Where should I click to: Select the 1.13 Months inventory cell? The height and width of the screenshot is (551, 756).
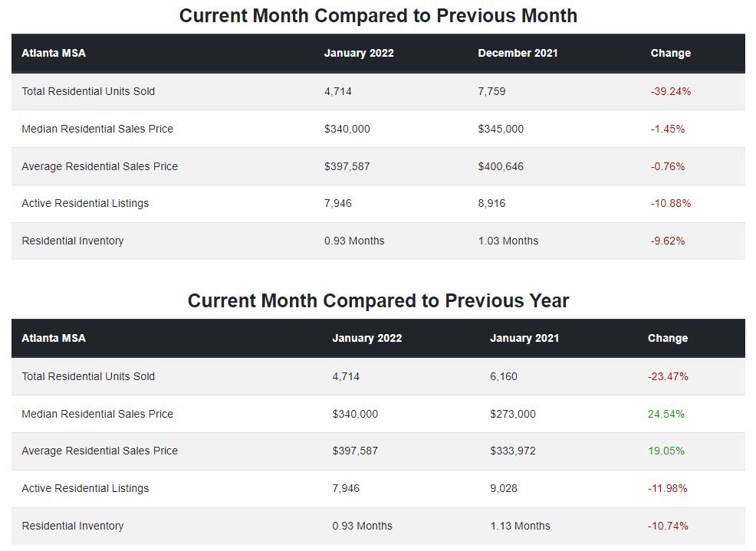coord(520,526)
